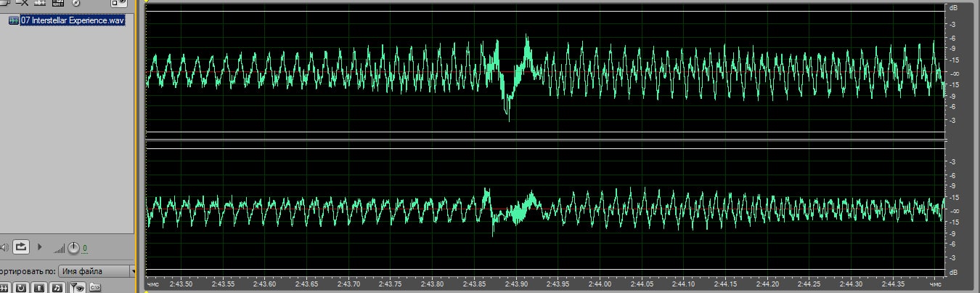Click the 2:44.20 label on time ruler
The height and width of the screenshot is (293, 980).
pos(767,284)
